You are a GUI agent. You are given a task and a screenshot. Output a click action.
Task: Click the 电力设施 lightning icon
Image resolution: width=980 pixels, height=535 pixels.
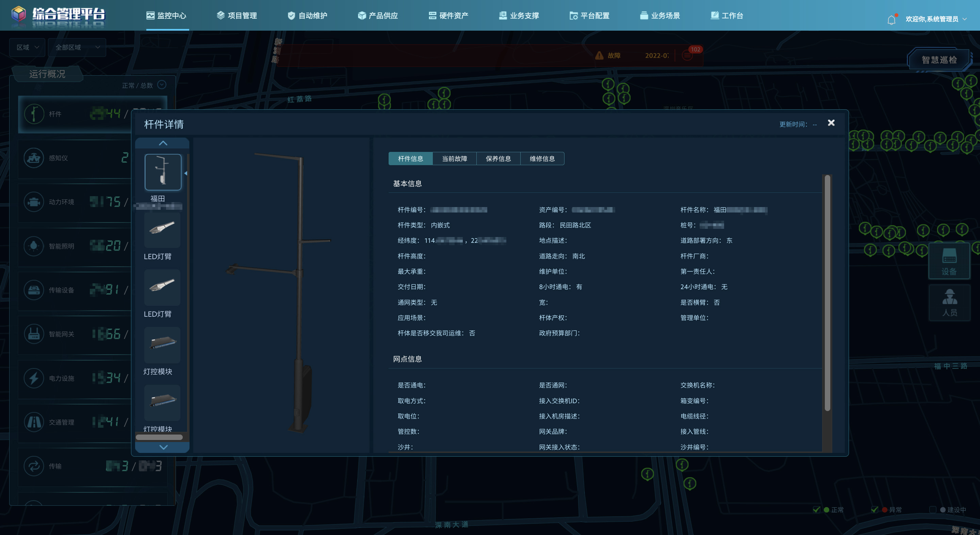(x=34, y=378)
